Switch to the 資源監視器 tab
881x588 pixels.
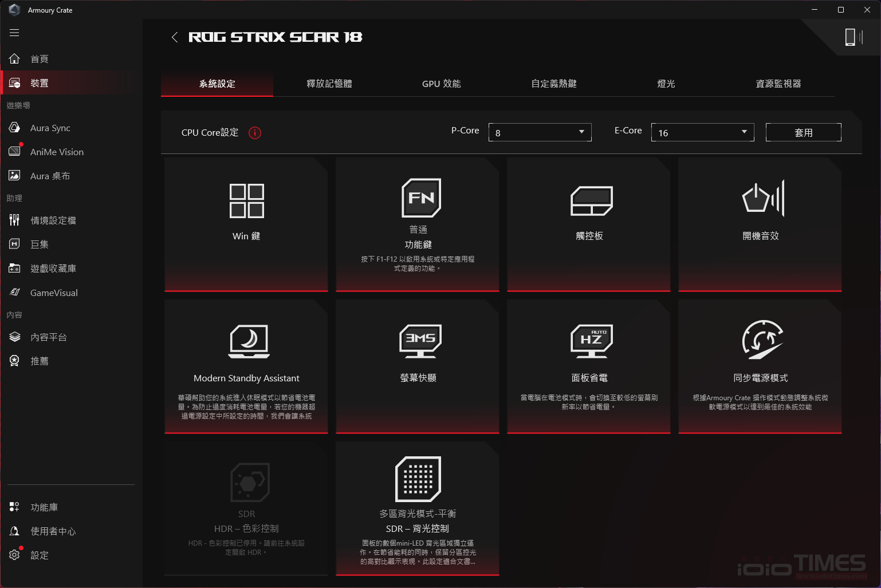[x=778, y=84]
